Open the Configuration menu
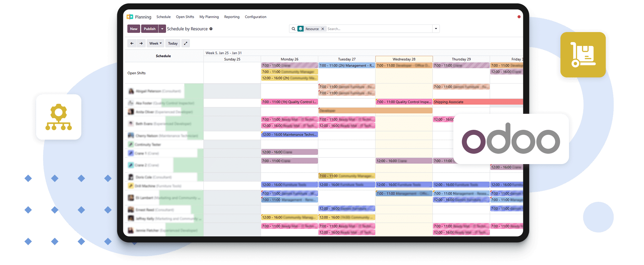 coord(256,17)
